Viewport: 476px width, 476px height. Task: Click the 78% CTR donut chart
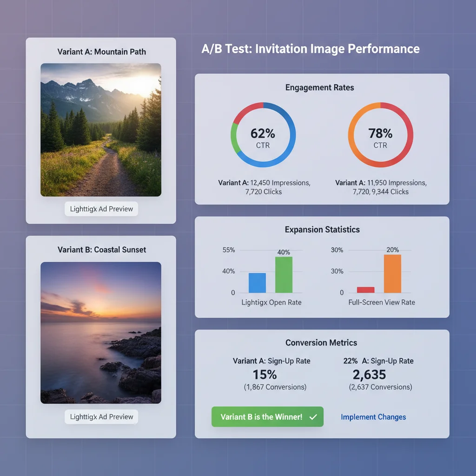380,135
